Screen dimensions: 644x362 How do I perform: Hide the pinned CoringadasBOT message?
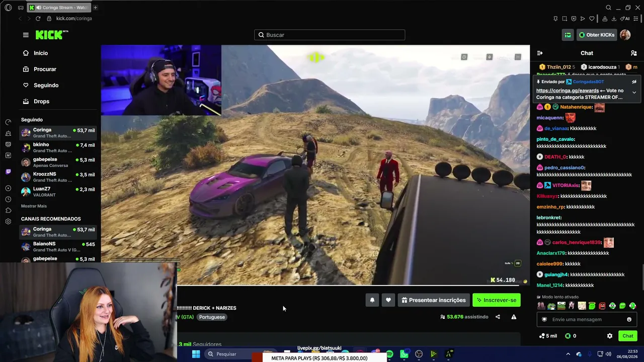pyautogui.click(x=634, y=81)
